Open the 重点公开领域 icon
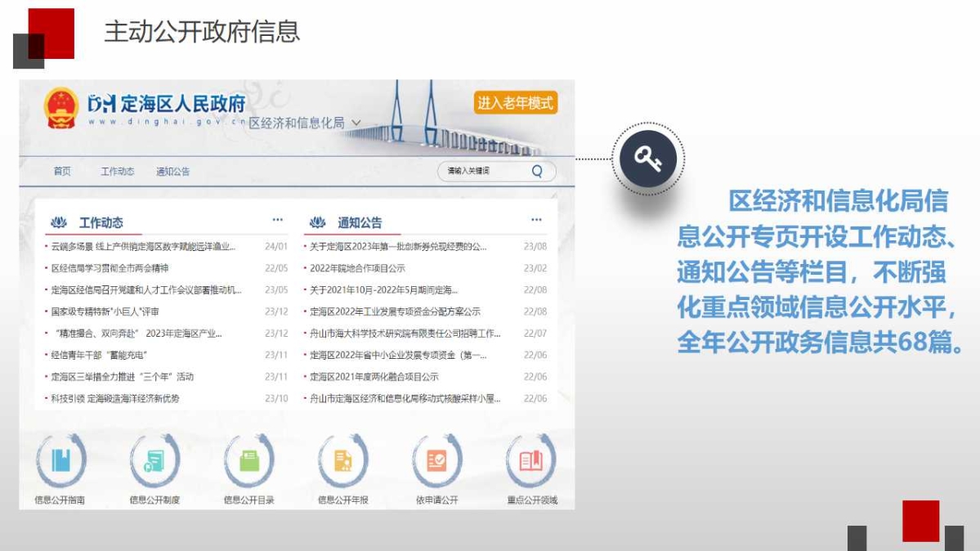This screenshot has height=551, width=980. coord(531,462)
